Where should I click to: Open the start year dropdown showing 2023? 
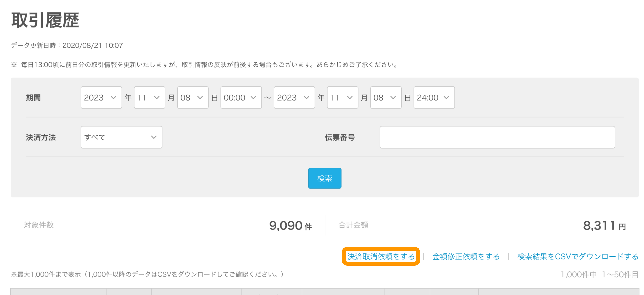coord(101,98)
